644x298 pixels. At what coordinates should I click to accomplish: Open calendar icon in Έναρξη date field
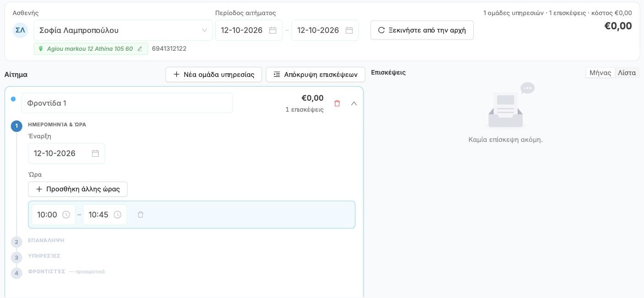pos(95,153)
